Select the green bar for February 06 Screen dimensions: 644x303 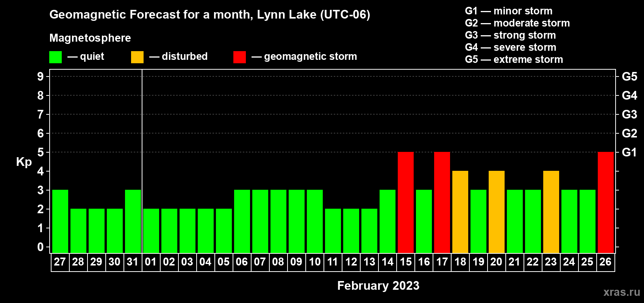[242, 221]
